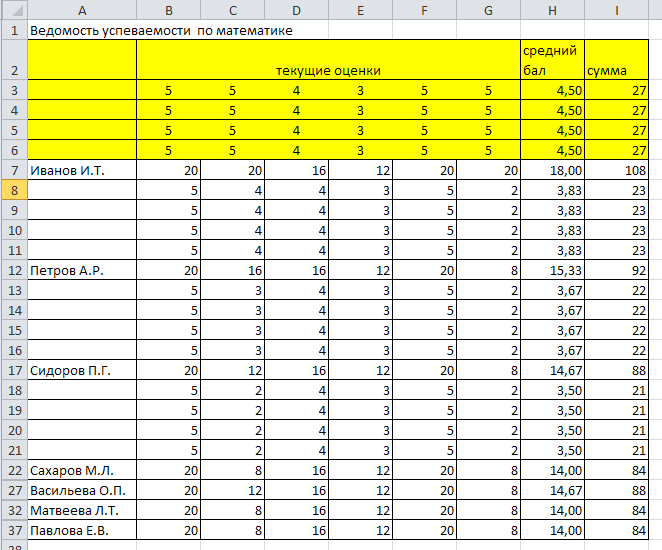662x550 pixels.
Task: Select row 37 header
Action: pyautogui.click(x=15, y=530)
